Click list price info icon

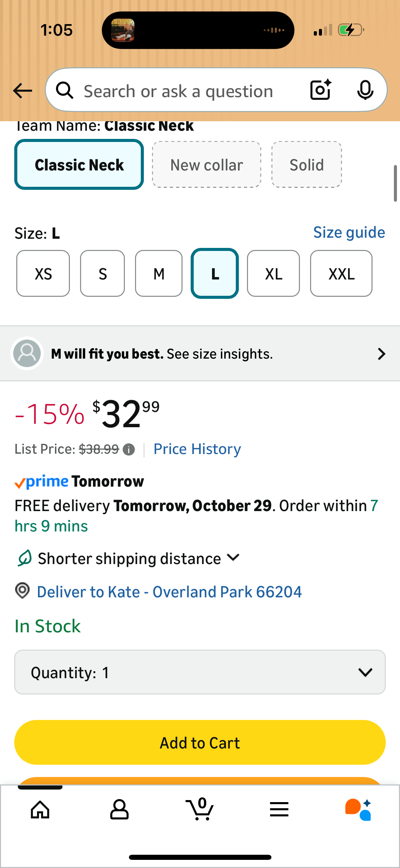click(x=129, y=450)
